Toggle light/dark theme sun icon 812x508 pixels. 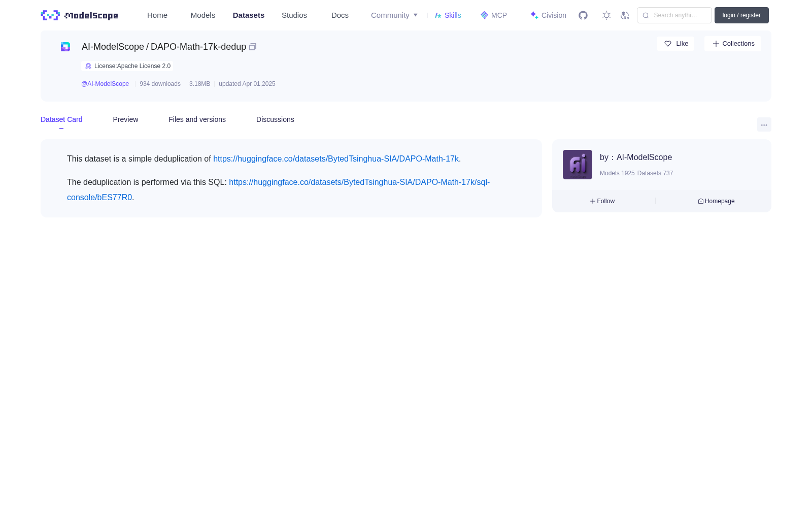point(606,15)
